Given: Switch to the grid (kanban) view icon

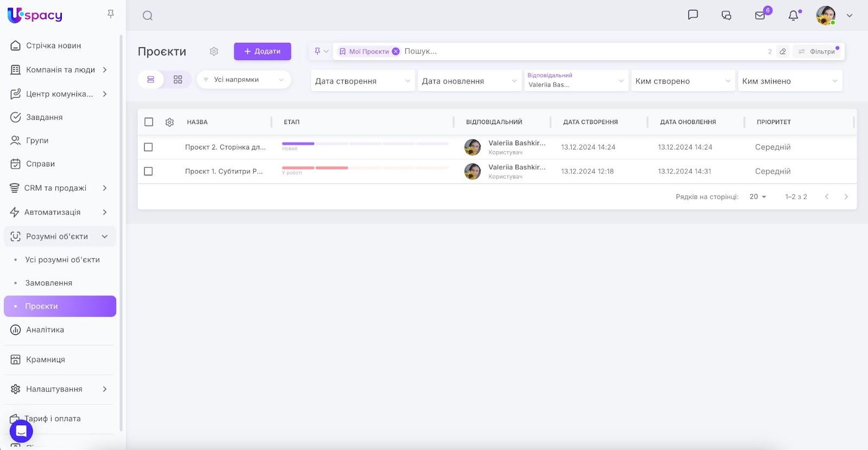Looking at the screenshot, I should 178,80.
